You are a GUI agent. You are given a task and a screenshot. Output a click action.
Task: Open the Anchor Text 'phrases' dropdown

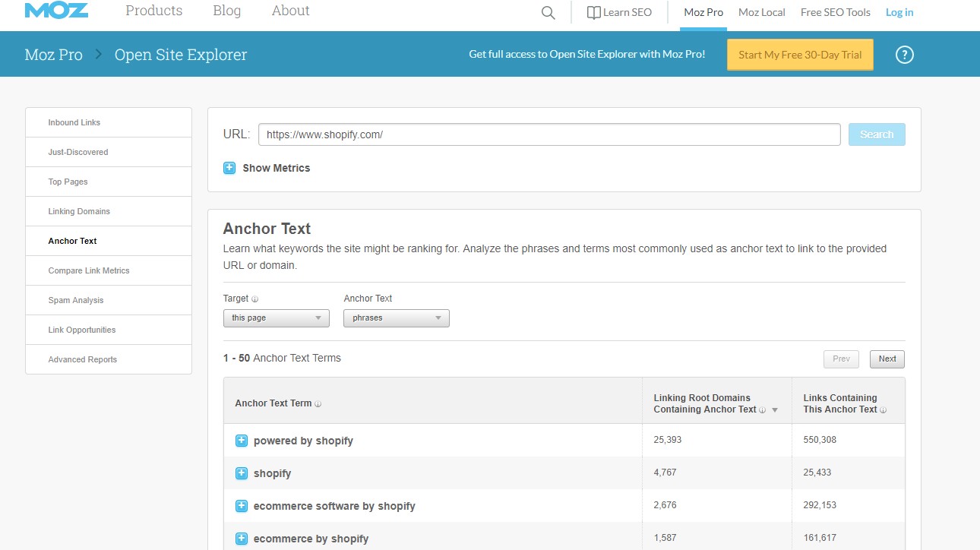(397, 318)
